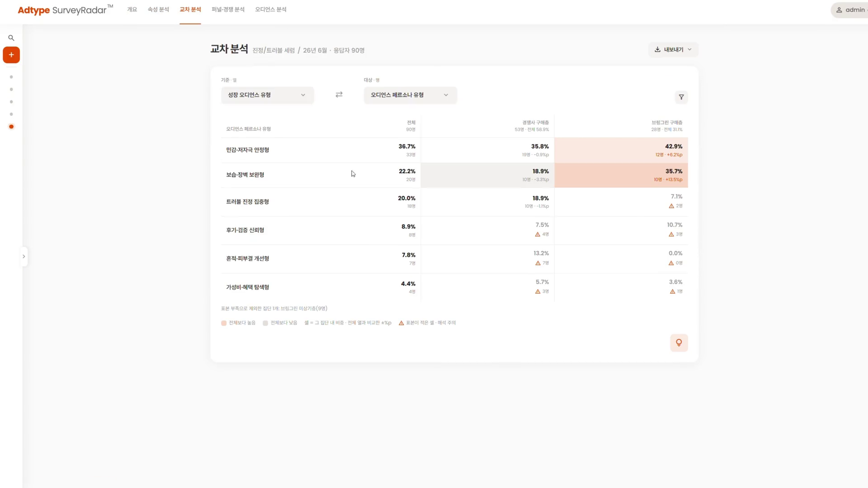Click the warning triangle in the 13.2% cell
Image resolution: width=868 pixels, height=488 pixels.
pyautogui.click(x=538, y=263)
